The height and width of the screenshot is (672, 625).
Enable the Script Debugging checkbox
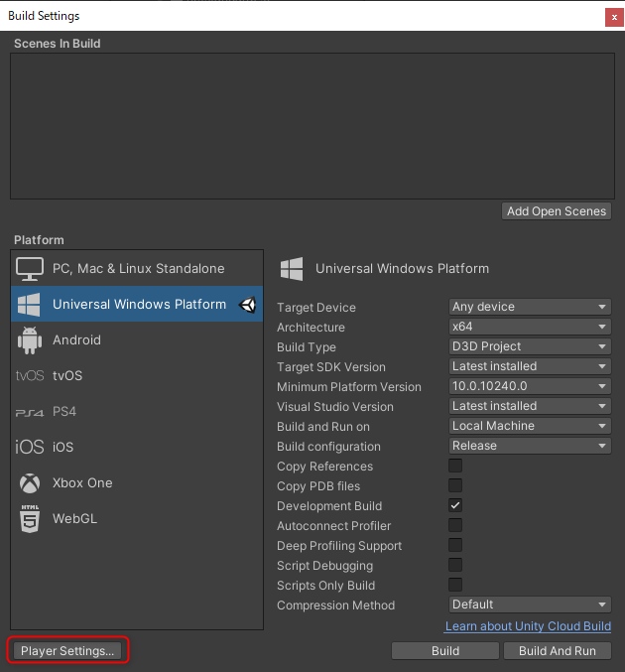coord(455,565)
